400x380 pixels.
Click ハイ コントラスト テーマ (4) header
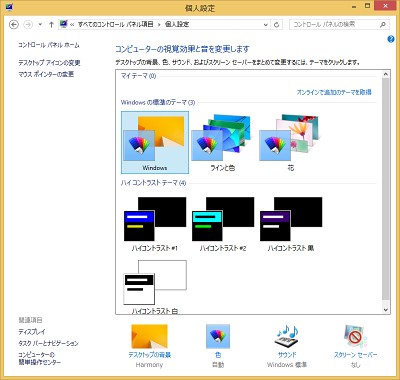pyautogui.click(x=153, y=183)
